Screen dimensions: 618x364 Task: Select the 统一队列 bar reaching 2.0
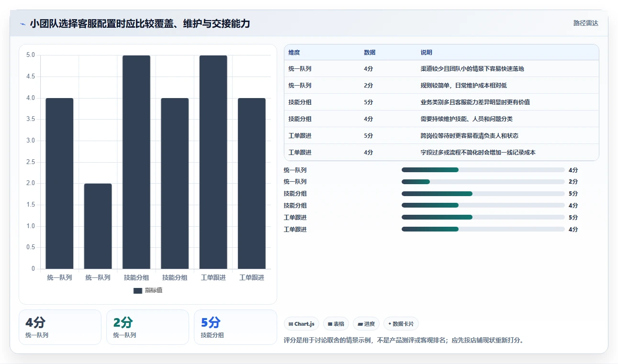98,226
